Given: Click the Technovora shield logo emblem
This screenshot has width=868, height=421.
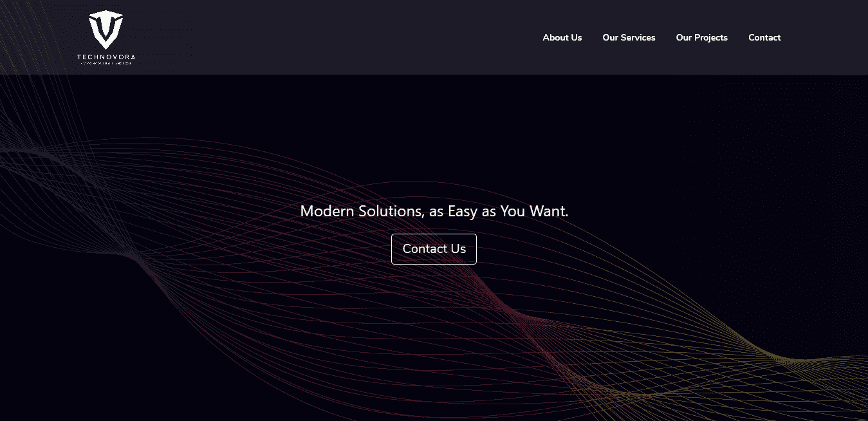Looking at the screenshot, I should click(x=106, y=30).
